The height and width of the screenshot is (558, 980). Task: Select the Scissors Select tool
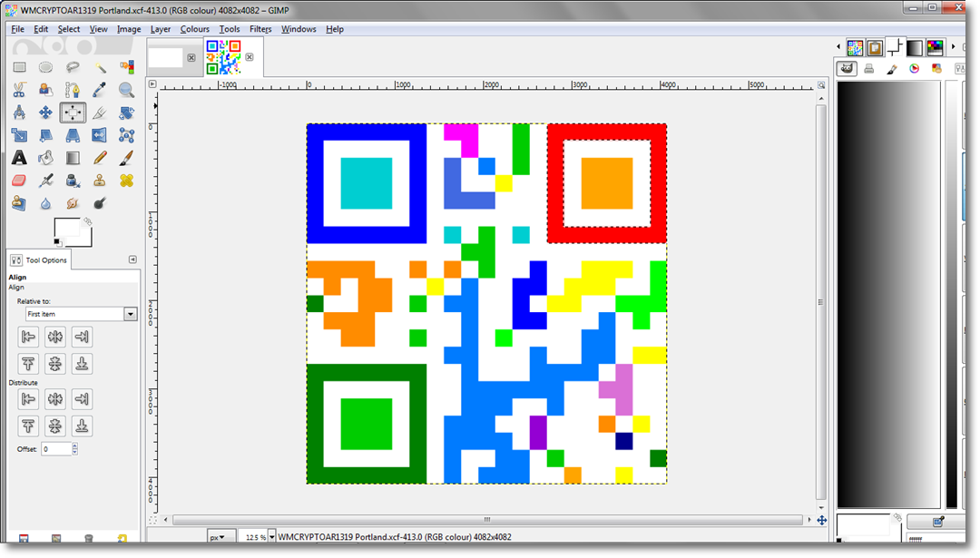point(19,90)
